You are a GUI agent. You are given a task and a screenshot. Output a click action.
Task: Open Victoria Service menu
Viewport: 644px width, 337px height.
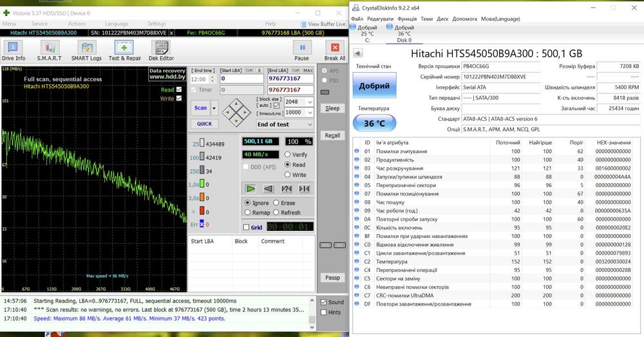coord(39,24)
